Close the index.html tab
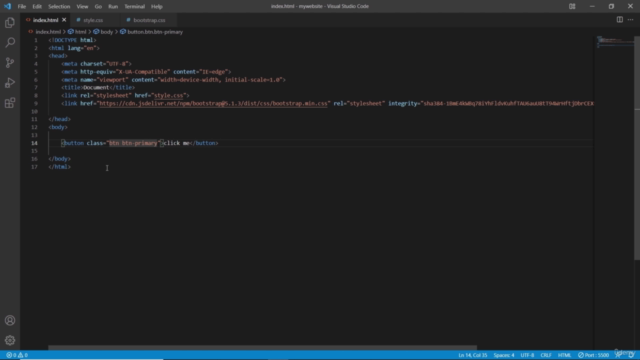The image size is (640, 360). pyautogui.click(x=64, y=20)
